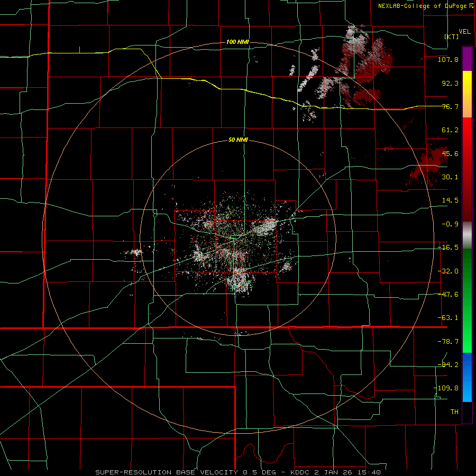The width and height of the screenshot is (476, 476).
Task: Click the 76.7 velocity scale value
Action: tap(450, 106)
